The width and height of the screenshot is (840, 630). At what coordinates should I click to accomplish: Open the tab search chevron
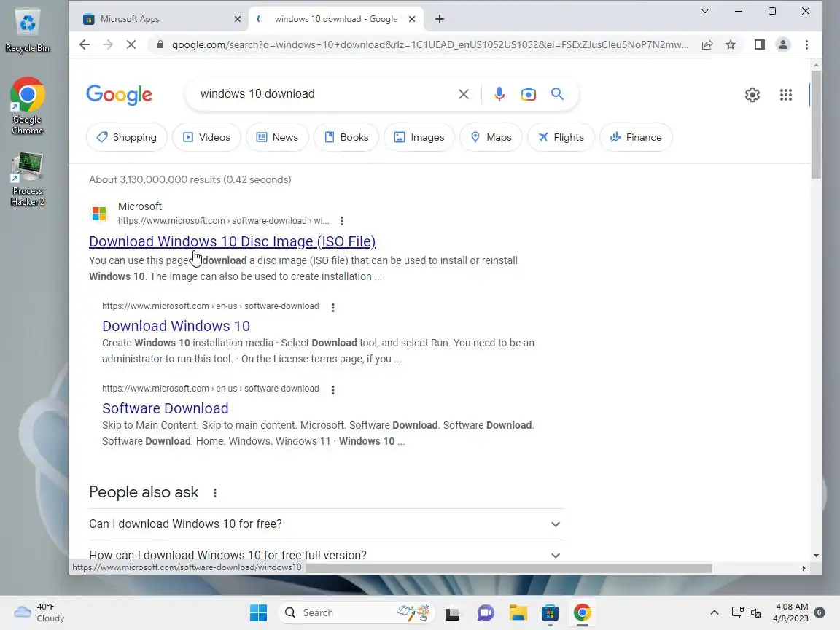(x=705, y=11)
